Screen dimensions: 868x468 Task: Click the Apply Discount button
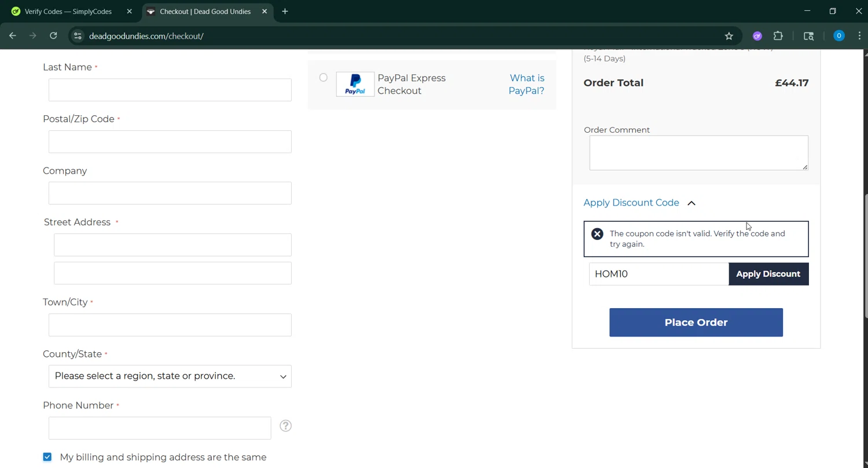pyautogui.click(x=768, y=274)
